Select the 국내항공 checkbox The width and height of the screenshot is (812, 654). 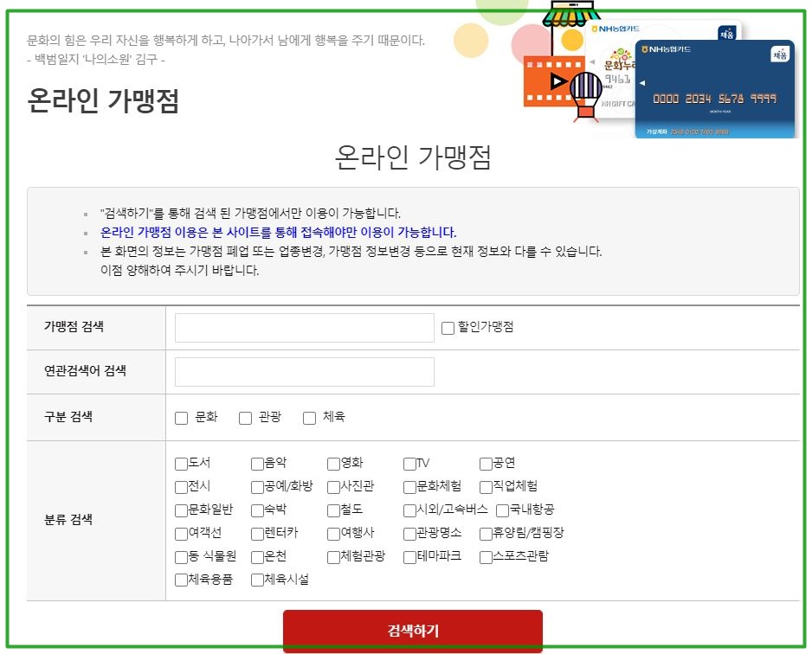(x=501, y=510)
